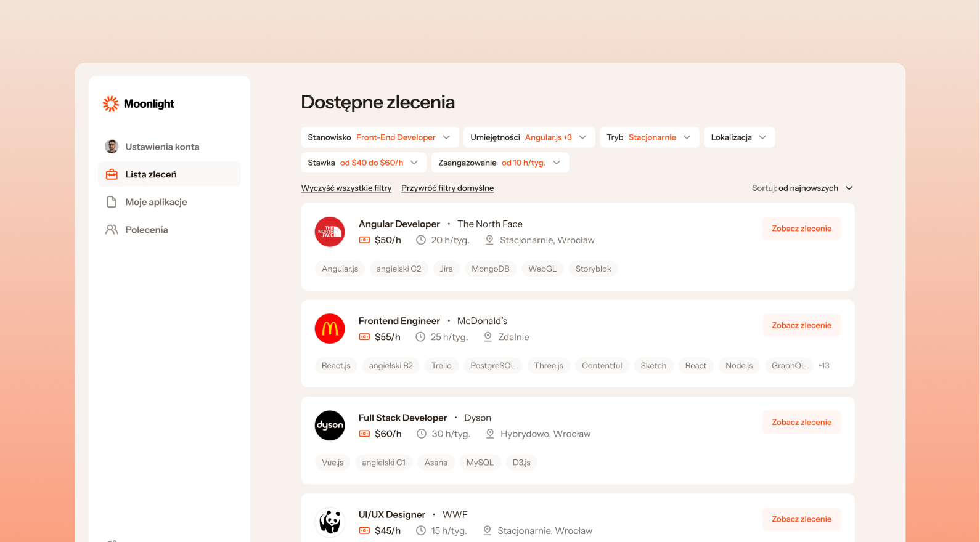Click the Dyson company logo
980x542 pixels.
point(330,425)
